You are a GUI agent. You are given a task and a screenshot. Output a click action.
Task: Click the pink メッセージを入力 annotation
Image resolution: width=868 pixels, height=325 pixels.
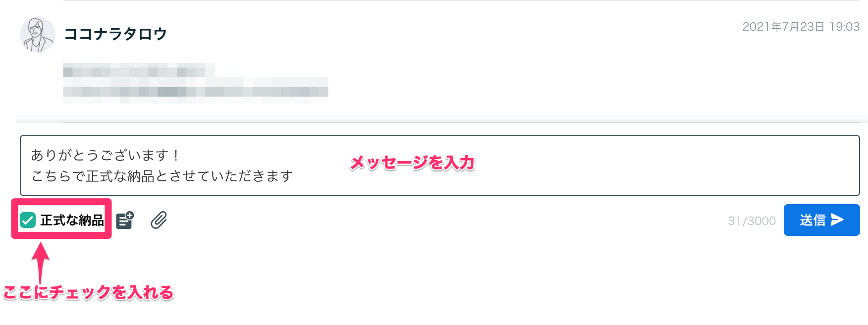click(412, 163)
